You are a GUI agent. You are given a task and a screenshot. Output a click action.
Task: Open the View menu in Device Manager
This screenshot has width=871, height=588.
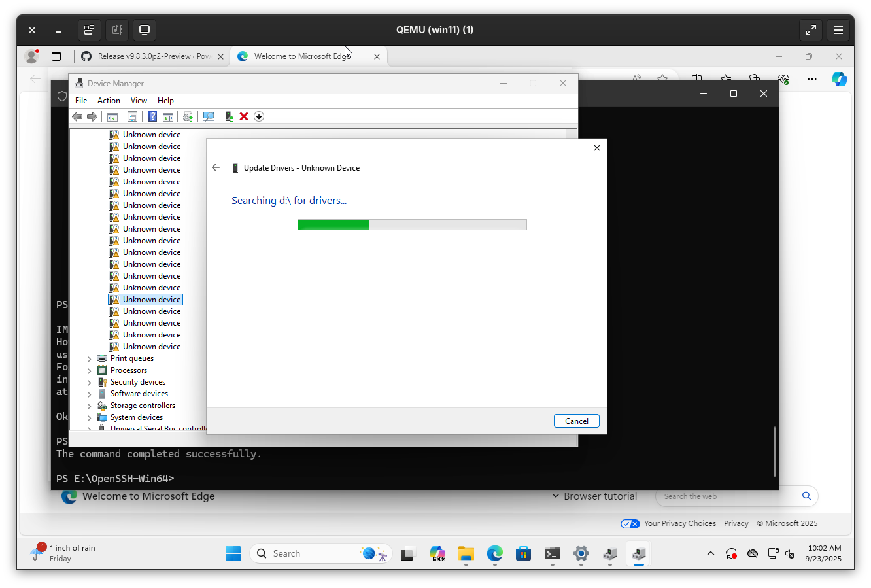[x=139, y=101]
